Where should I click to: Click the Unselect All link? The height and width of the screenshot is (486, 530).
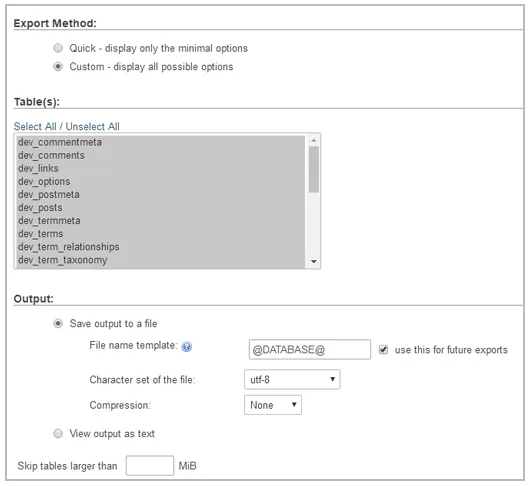coord(92,126)
